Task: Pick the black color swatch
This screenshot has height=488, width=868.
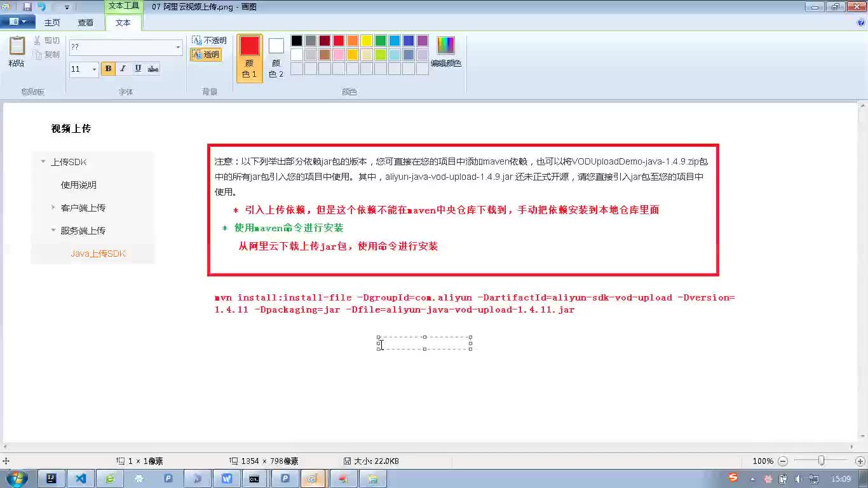Action: (297, 41)
